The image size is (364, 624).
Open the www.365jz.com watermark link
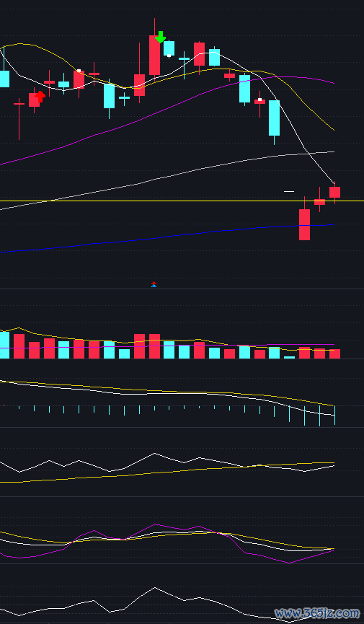pos(317,613)
